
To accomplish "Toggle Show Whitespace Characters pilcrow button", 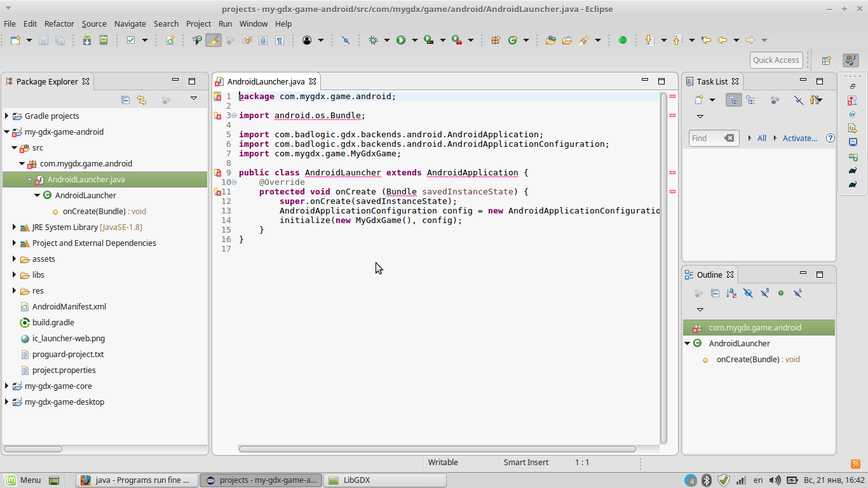I will pyautogui.click(x=280, y=40).
